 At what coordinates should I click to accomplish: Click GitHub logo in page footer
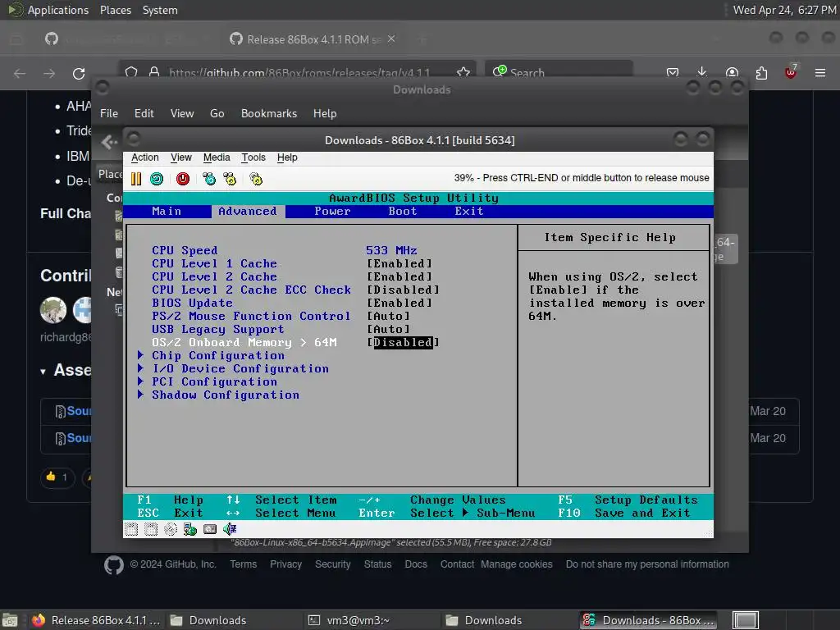coord(114,564)
